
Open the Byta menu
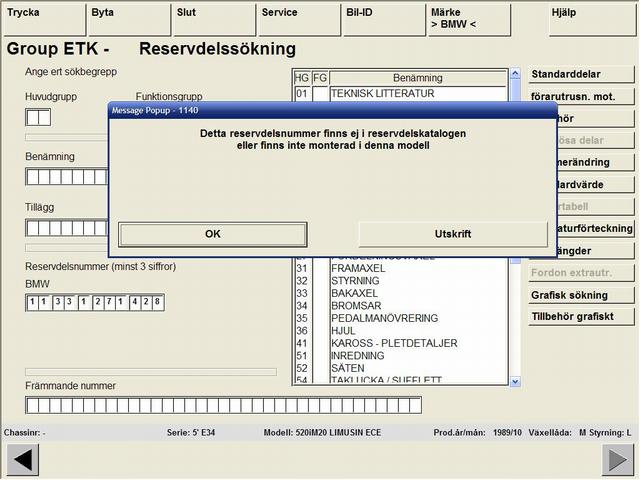127,19
